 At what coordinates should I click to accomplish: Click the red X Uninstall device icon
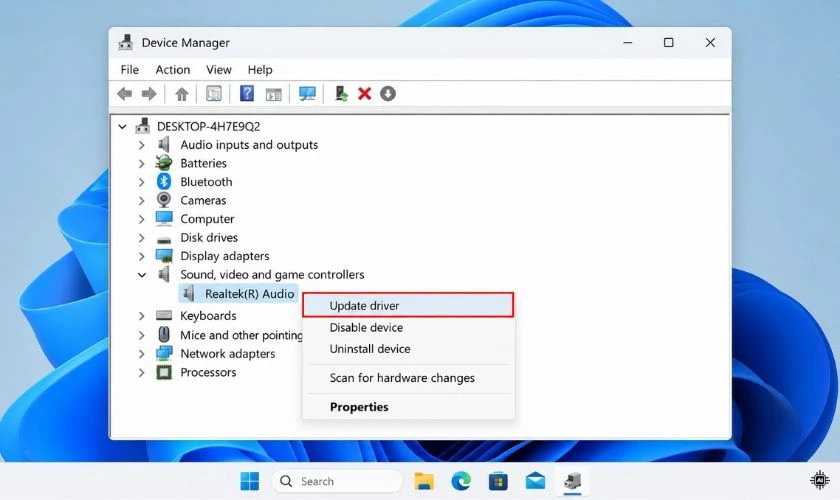click(365, 94)
